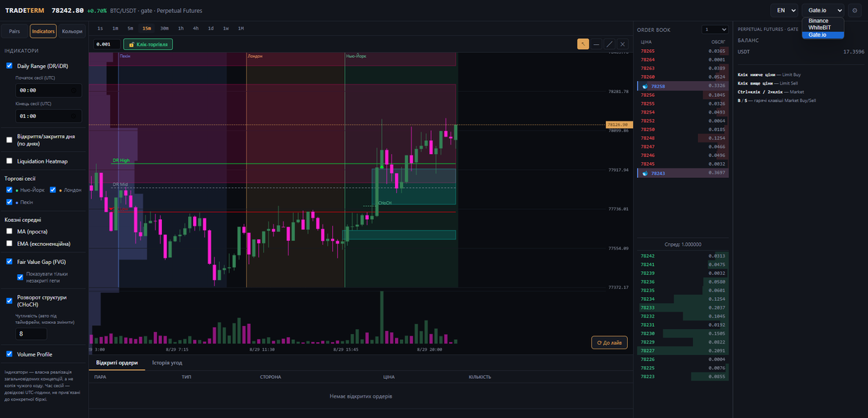This screenshot has width=868, height=418.
Task: Open the EN language dropdown
Action: pyautogui.click(x=783, y=11)
